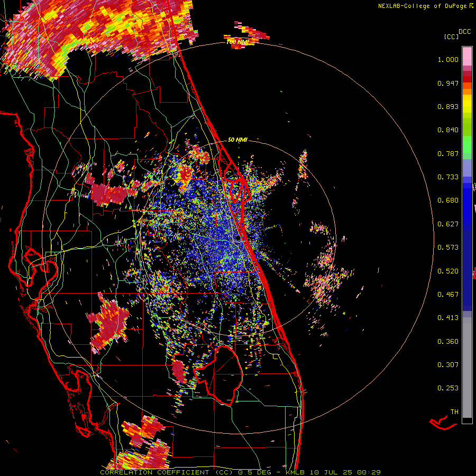
Task: Select the 0.467 legend value
Action: (x=448, y=295)
